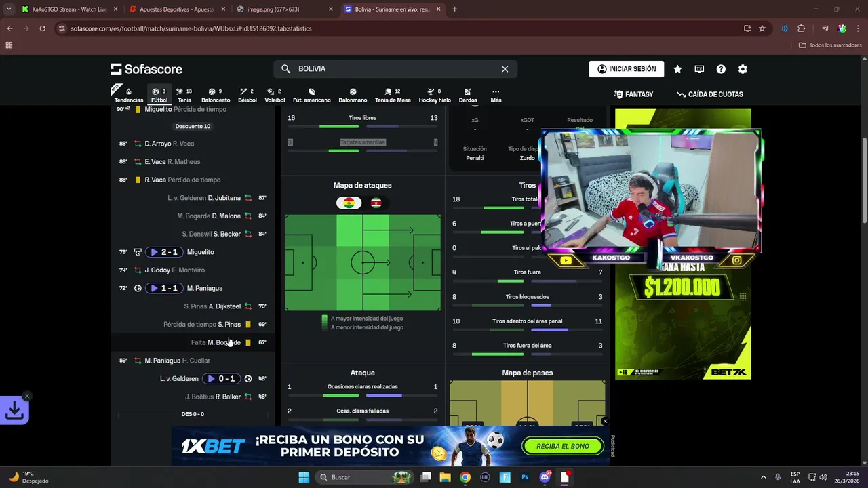
Task: Select the Voleibol sport tab
Action: (x=275, y=96)
